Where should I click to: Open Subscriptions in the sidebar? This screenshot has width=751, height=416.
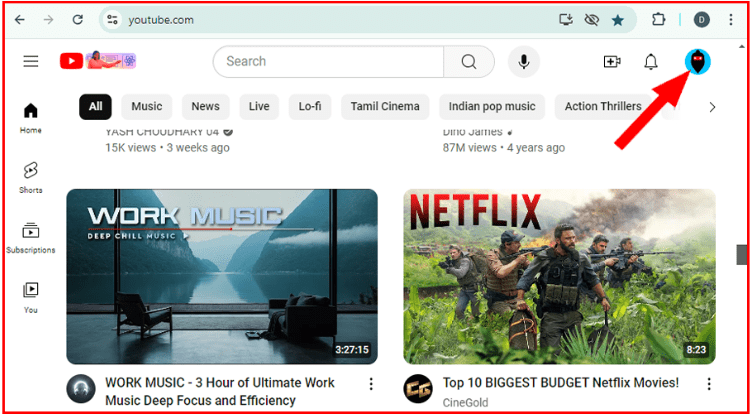point(31,238)
